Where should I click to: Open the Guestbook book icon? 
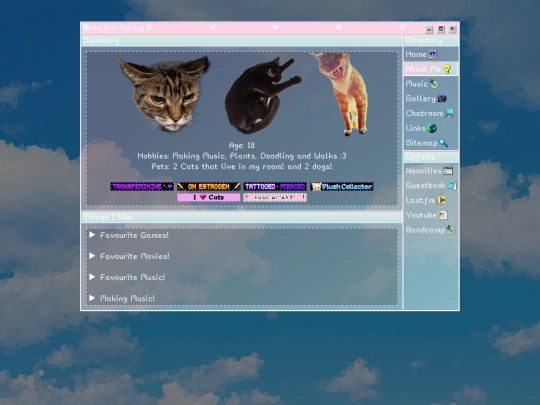451,186
